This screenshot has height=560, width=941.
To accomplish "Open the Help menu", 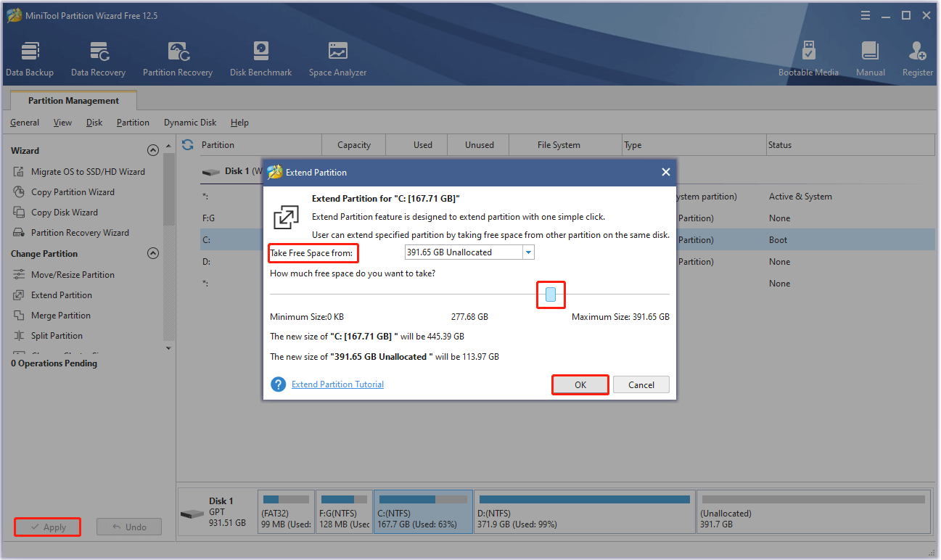I will [239, 123].
